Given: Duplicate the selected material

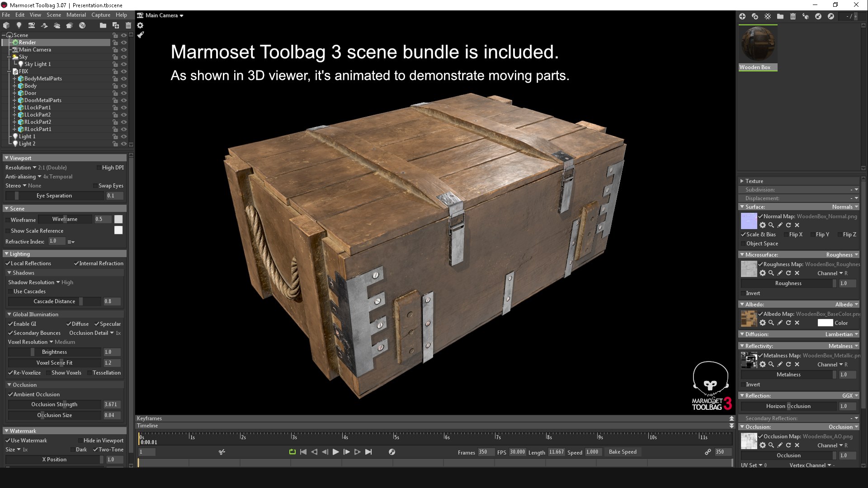Looking at the screenshot, I should 755,16.
